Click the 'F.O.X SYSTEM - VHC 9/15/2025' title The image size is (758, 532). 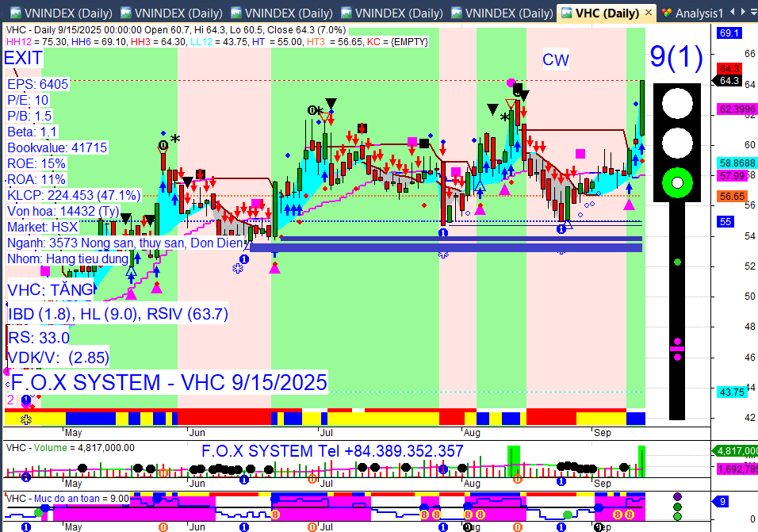pos(169,382)
